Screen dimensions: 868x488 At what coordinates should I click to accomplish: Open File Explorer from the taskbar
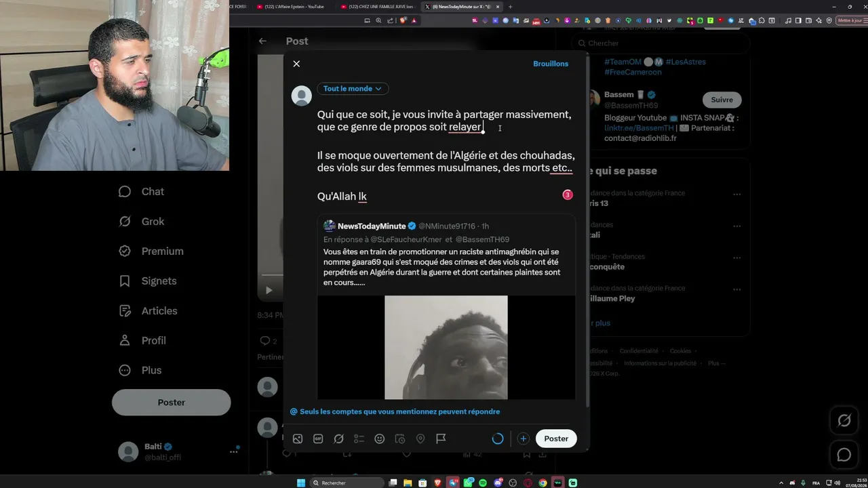tap(408, 483)
